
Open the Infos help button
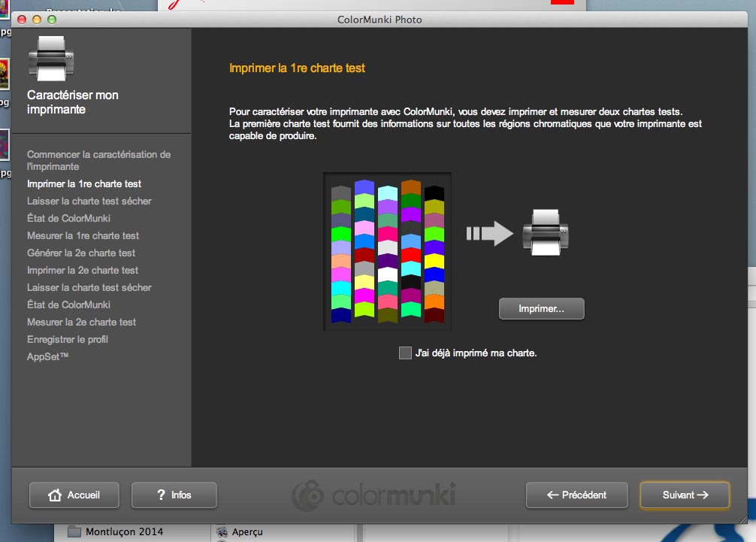(x=174, y=495)
